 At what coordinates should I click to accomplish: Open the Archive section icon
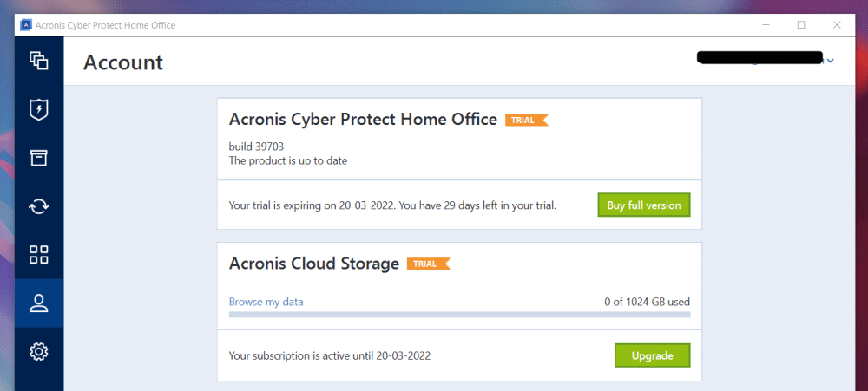pos(38,158)
